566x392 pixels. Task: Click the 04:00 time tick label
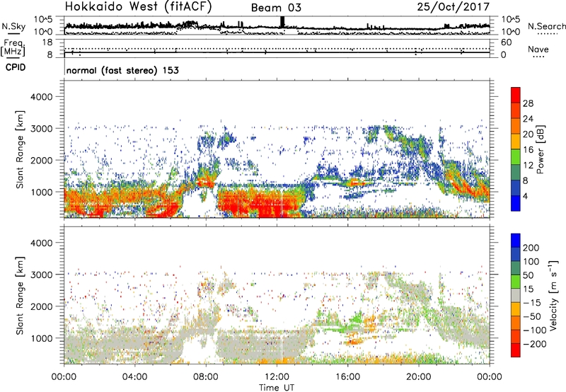tap(135, 377)
